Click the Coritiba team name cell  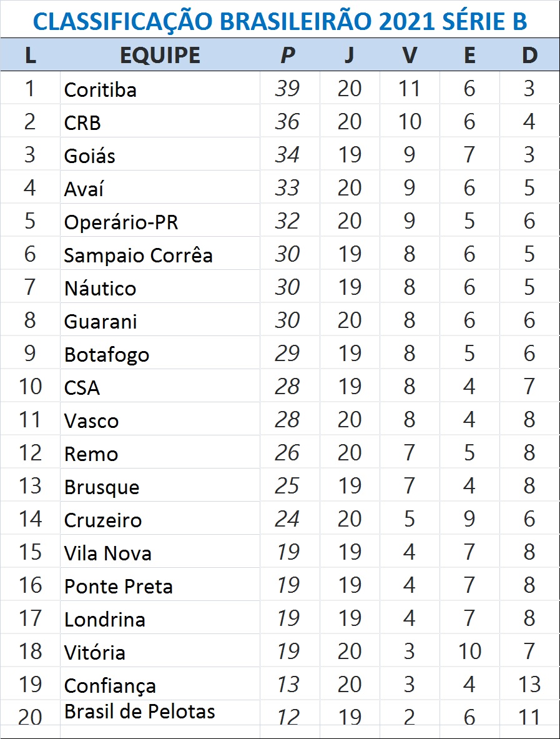tap(101, 89)
